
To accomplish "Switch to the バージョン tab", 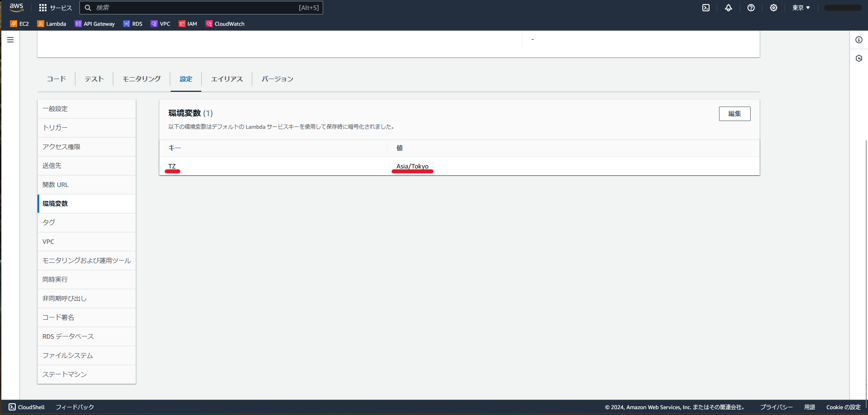I will point(278,79).
